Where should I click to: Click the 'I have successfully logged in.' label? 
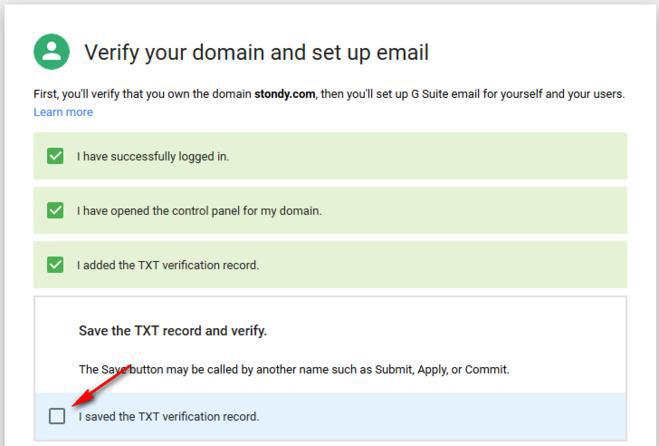[x=153, y=157]
